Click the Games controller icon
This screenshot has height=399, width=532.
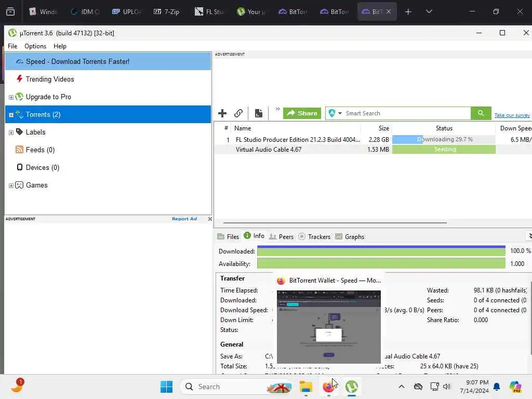(x=19, y=185)
